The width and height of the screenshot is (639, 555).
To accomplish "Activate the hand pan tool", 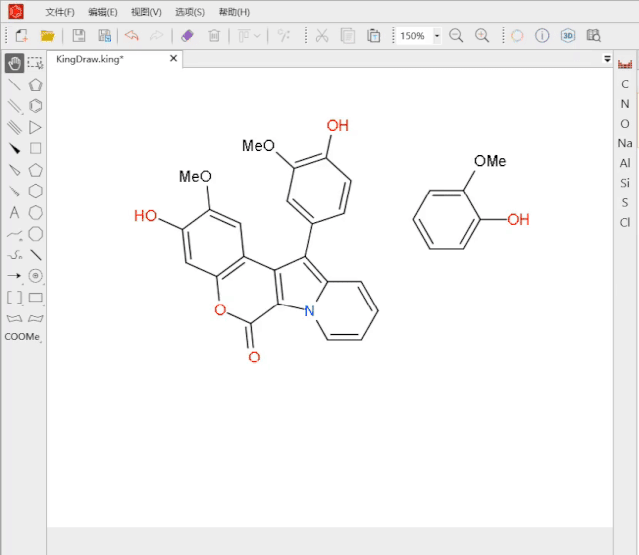I will point(14,64).
